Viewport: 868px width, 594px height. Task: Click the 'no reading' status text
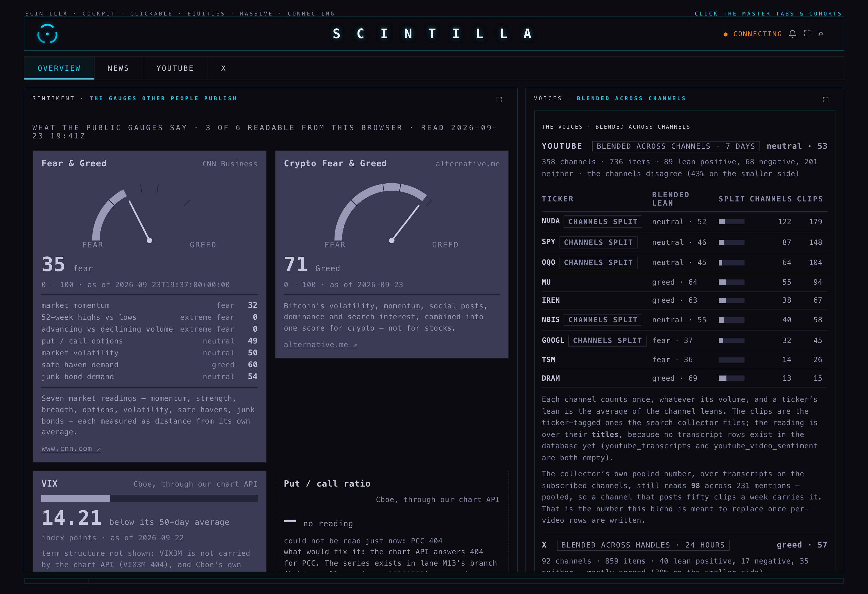(328, 524)
